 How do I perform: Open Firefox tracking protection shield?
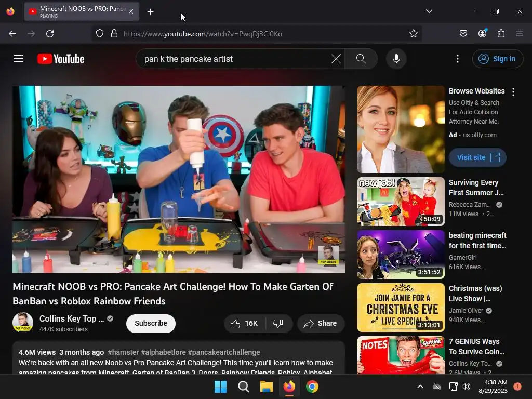click(x=99, y=34)
